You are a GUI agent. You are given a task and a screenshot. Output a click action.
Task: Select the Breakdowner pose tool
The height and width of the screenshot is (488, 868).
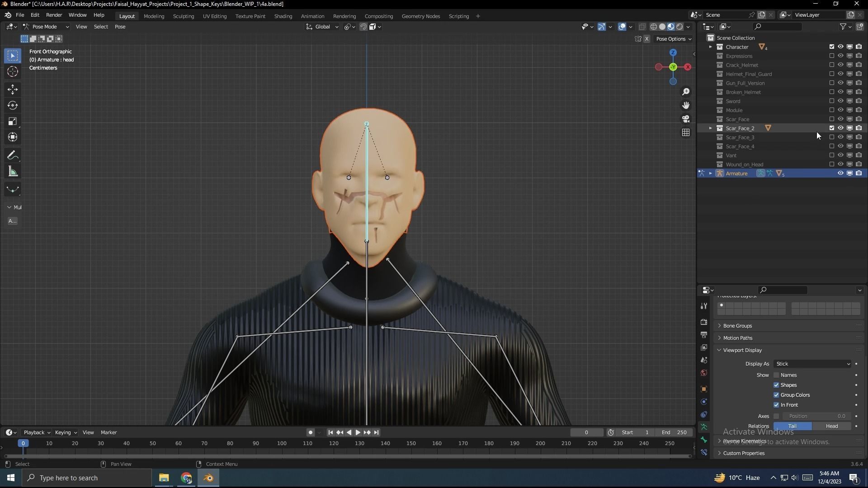coord(13,190)
